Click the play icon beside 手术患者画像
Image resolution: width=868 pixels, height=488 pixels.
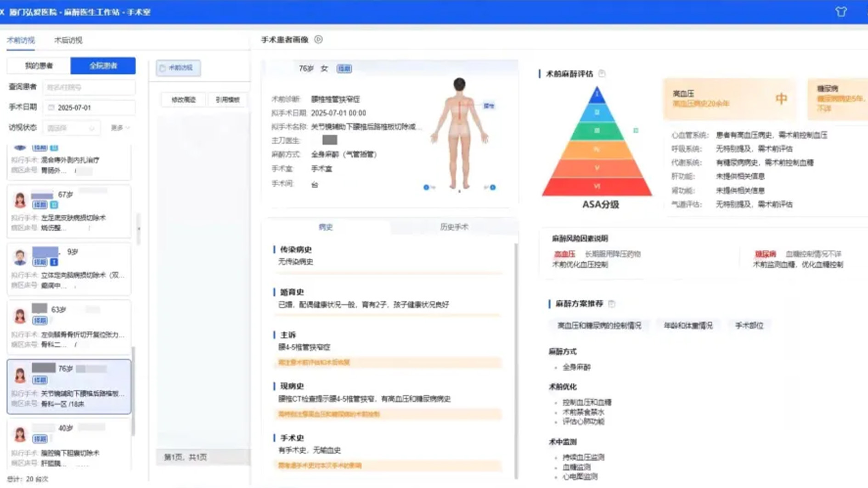[x=318, y=39]
